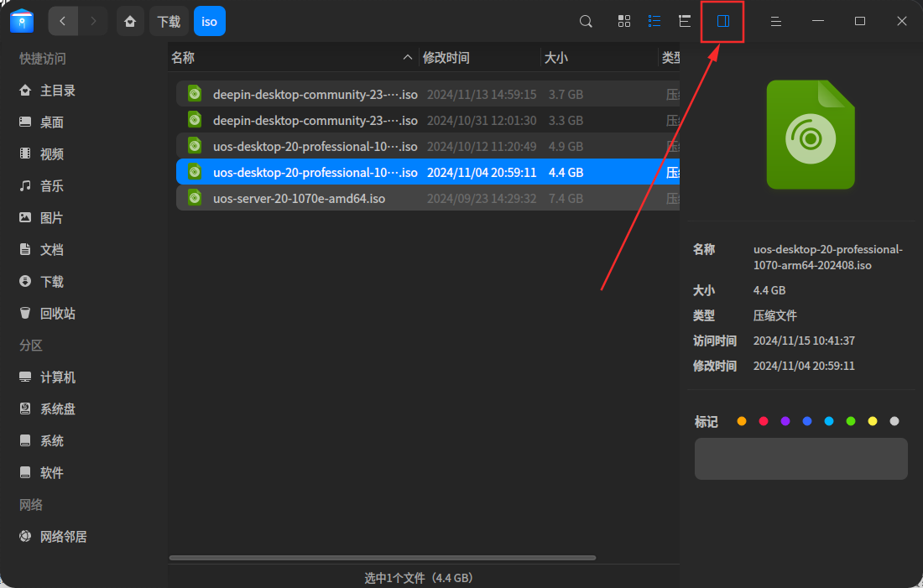Tag file with the red color

click(x=764, y=421)
